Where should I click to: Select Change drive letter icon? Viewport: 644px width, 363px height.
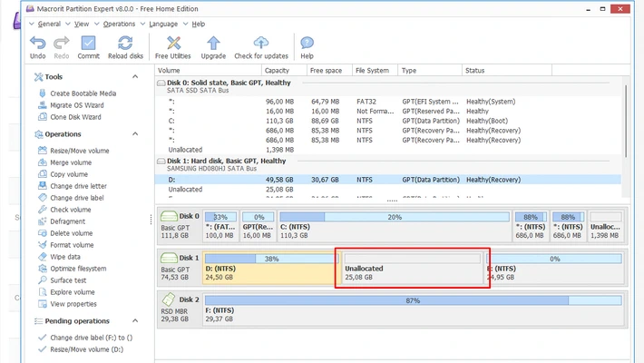click(42, 186)
